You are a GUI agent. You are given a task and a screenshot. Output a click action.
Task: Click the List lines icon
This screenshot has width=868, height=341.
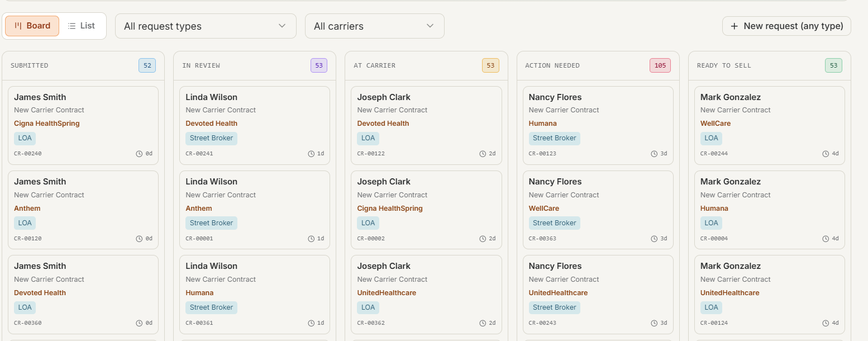71,26
